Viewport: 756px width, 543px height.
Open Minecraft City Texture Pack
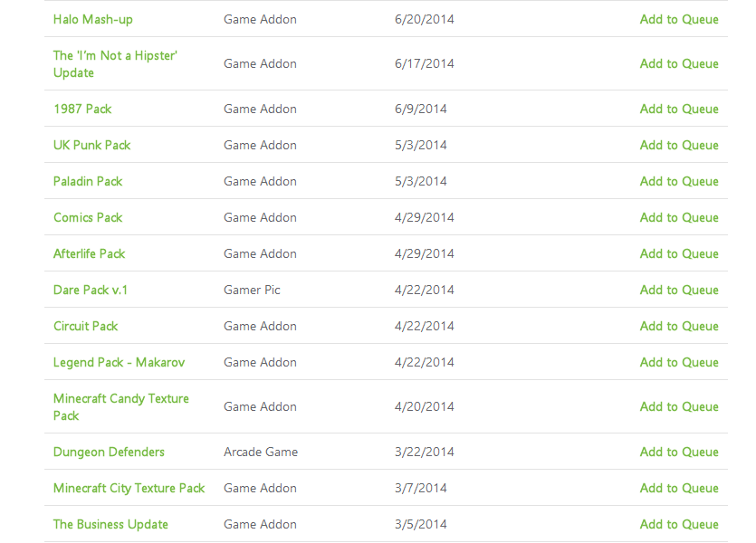click(x=129, y=488)
